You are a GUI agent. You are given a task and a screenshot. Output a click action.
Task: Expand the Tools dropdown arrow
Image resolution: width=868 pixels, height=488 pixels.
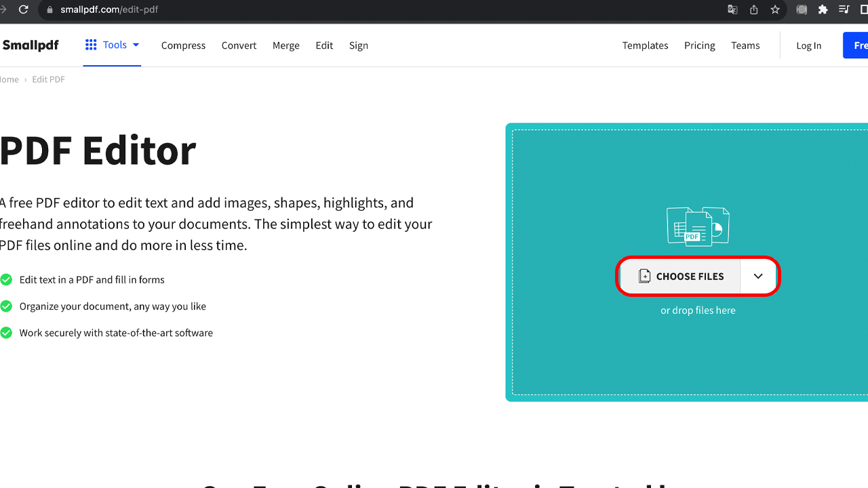(136, 45)
